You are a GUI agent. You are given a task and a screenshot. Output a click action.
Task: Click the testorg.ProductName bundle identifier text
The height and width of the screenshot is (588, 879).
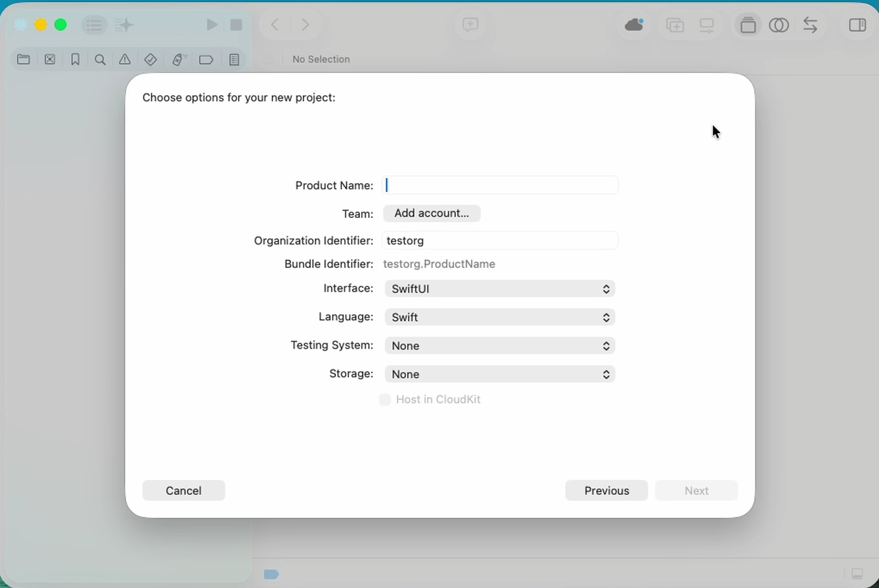coord(439,264)
